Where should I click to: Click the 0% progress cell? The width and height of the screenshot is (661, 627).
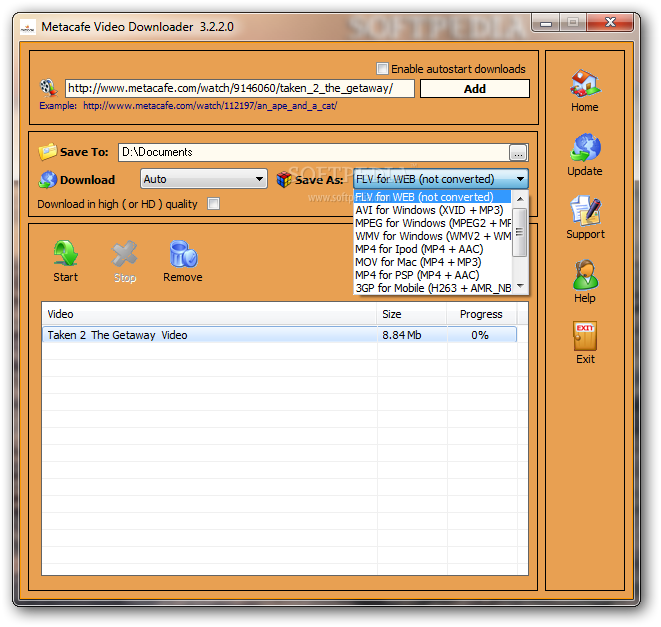point(480,335)
